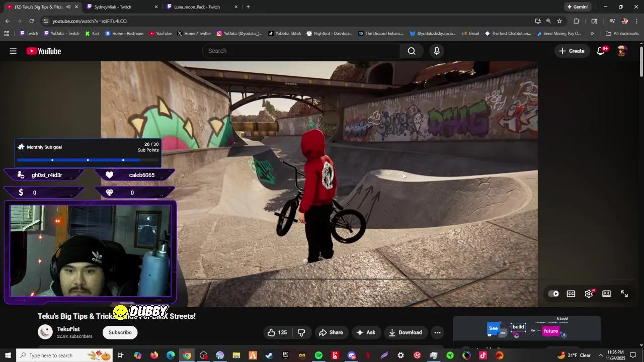644x362 pixels.
Task: Open File Explorer from the taskbar
Action: click(236, 355)
